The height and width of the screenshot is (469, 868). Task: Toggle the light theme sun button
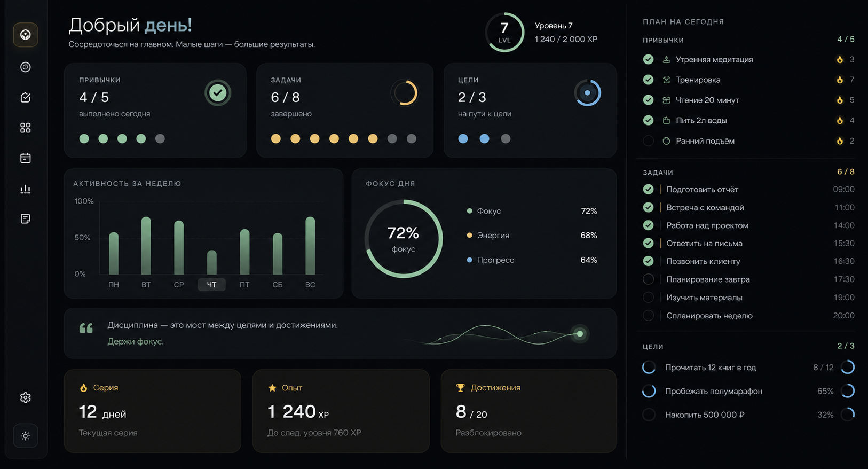pyautogui.click(x=25, y=436)
